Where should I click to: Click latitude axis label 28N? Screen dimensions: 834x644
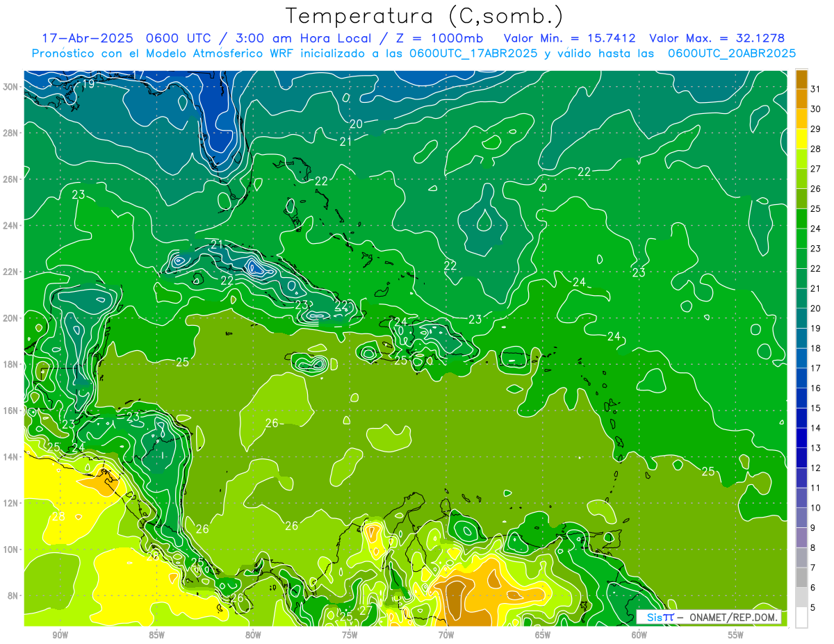pyautogui.click(x=10, y=133)
